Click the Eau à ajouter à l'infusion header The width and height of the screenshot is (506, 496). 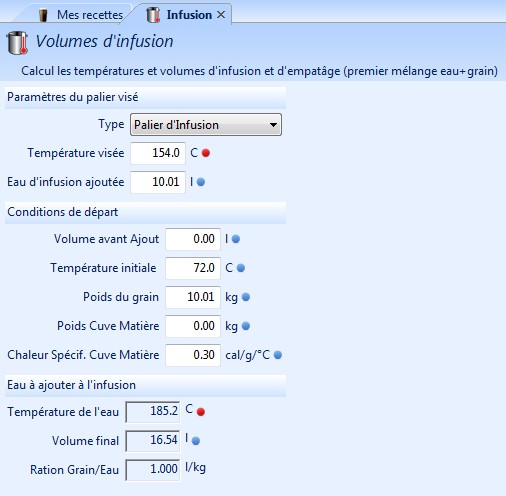145,385
